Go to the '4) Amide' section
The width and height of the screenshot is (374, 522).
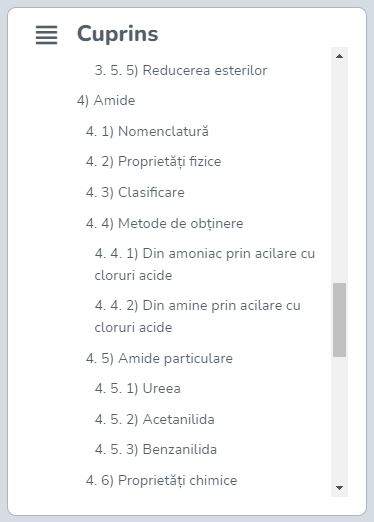pos(106,100)
